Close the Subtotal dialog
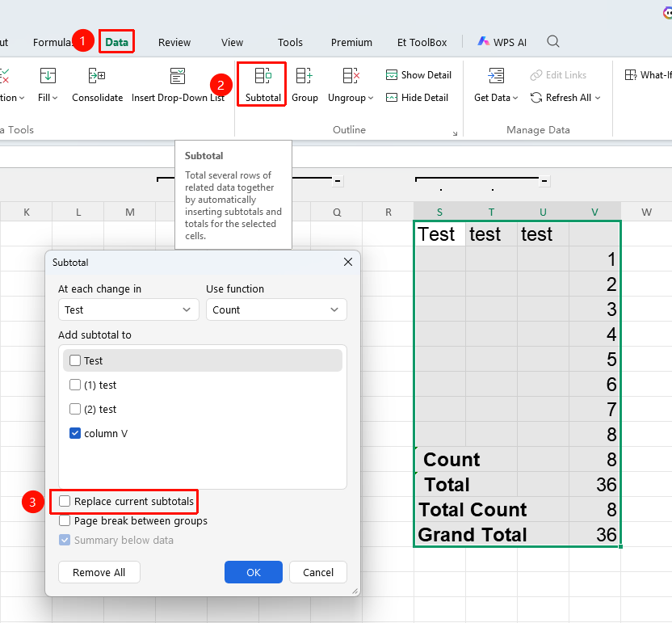Image resolution: width=672 pixels, height=623 pixels. coord(348,262)
